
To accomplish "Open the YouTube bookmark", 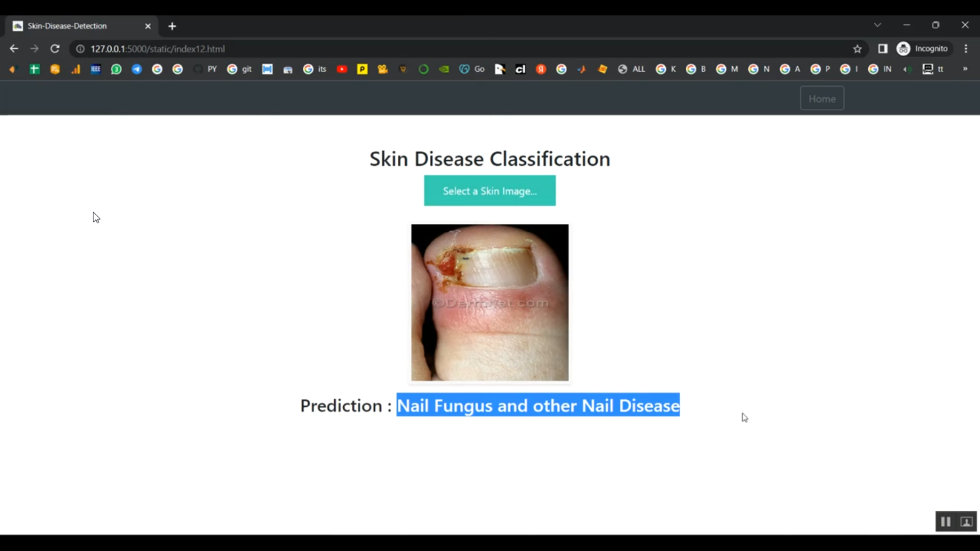I will (x=342, y=69).
